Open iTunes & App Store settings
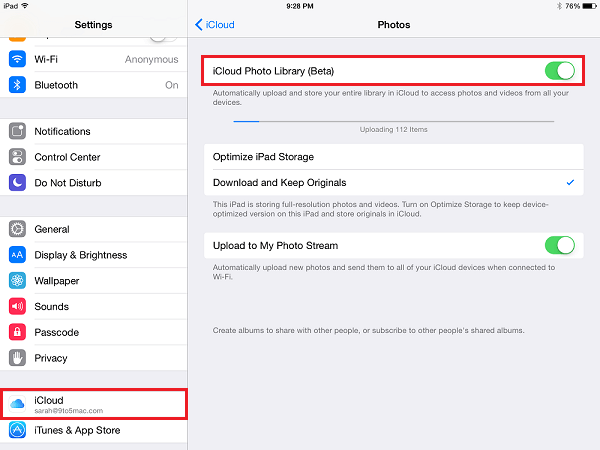Viewport: 600px width, 450px height. (77, 430)
